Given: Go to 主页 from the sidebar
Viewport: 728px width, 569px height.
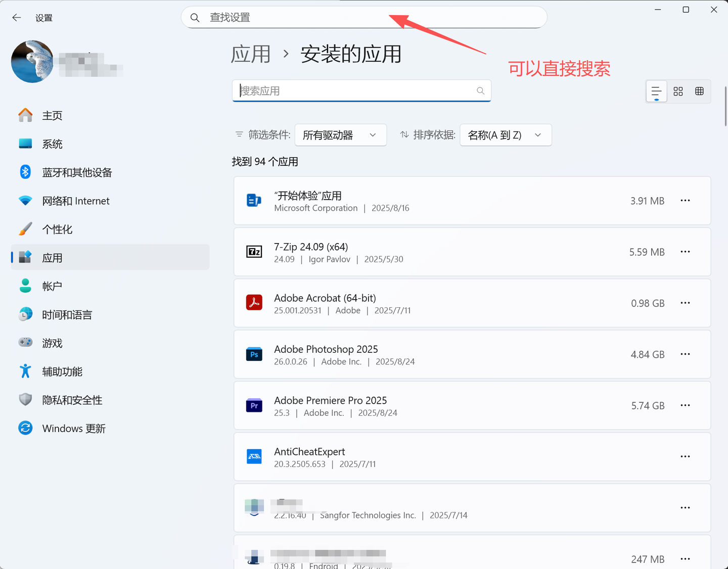Looking at the screenshot, I should pos(52,115).
